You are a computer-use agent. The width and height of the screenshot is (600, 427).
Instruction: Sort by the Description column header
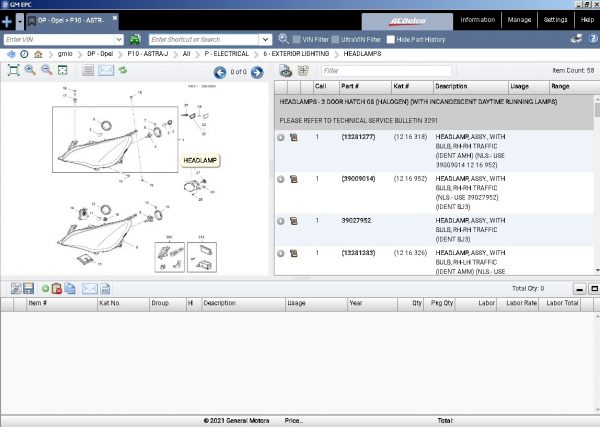pos(471,87)
